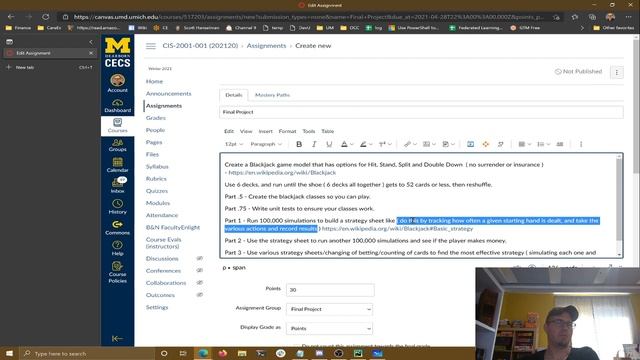Click the insert link icon
The height and width of the screenshot is (360, 640).
point(407,144)
